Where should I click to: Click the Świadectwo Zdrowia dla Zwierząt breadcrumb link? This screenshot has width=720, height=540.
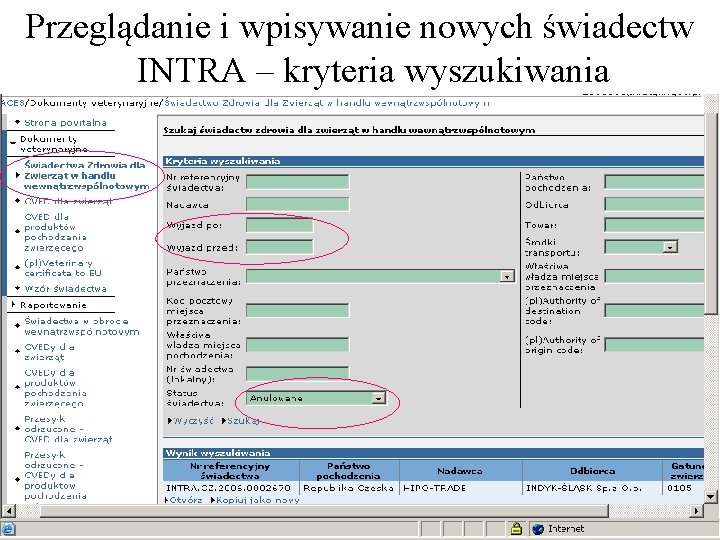click(x=327, y=103)
